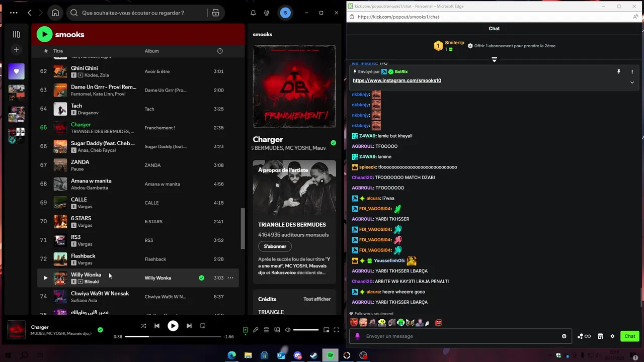Open Abdou Gambetta artist link
644x362 pixels.
point(90,188)
